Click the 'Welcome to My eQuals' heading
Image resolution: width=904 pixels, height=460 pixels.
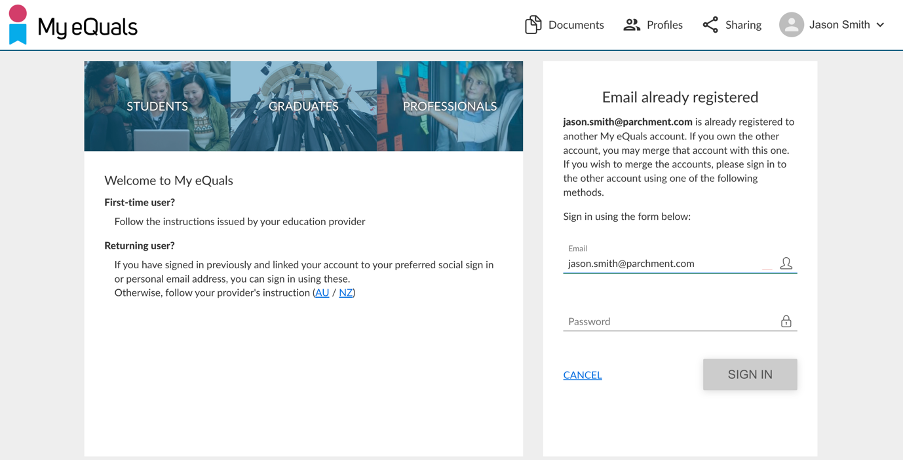[169, 180]
